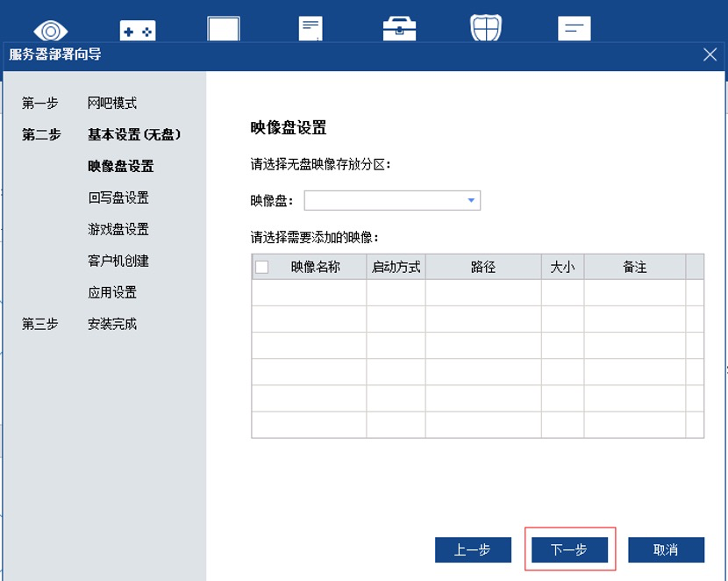Open 游戏盘设置 step in sidebar
Image resolution: width=728 pixels, height=581 pixels.
118,229
